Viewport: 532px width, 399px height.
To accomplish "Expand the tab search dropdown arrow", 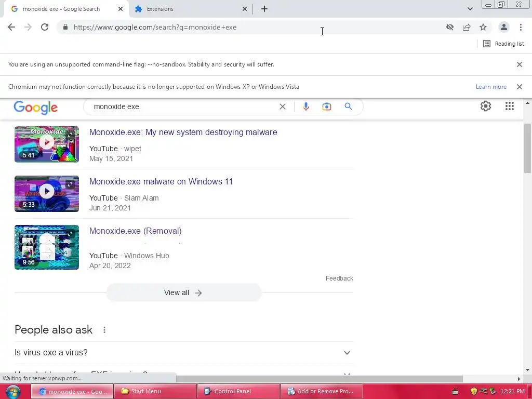I will [470, 9].
